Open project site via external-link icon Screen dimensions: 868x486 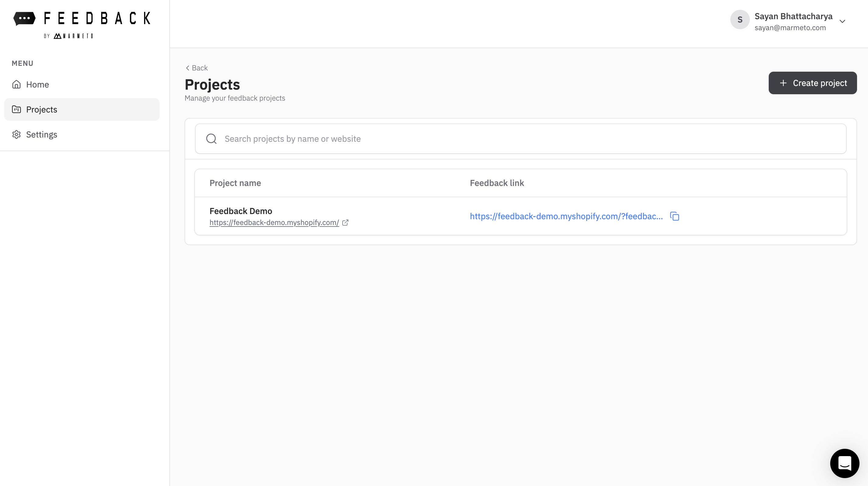345,223
